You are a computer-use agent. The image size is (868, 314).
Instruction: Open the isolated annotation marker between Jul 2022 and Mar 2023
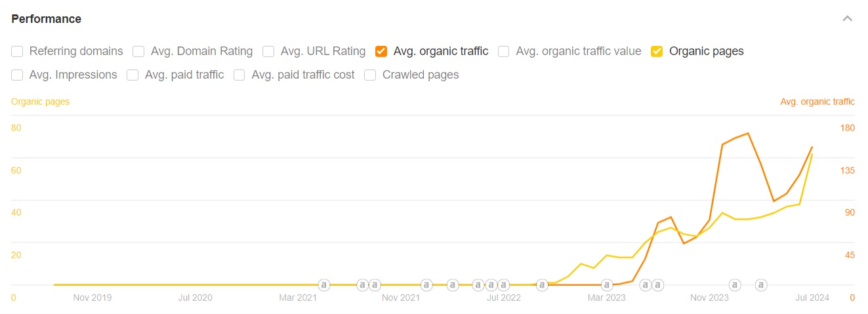pos(542,285)
